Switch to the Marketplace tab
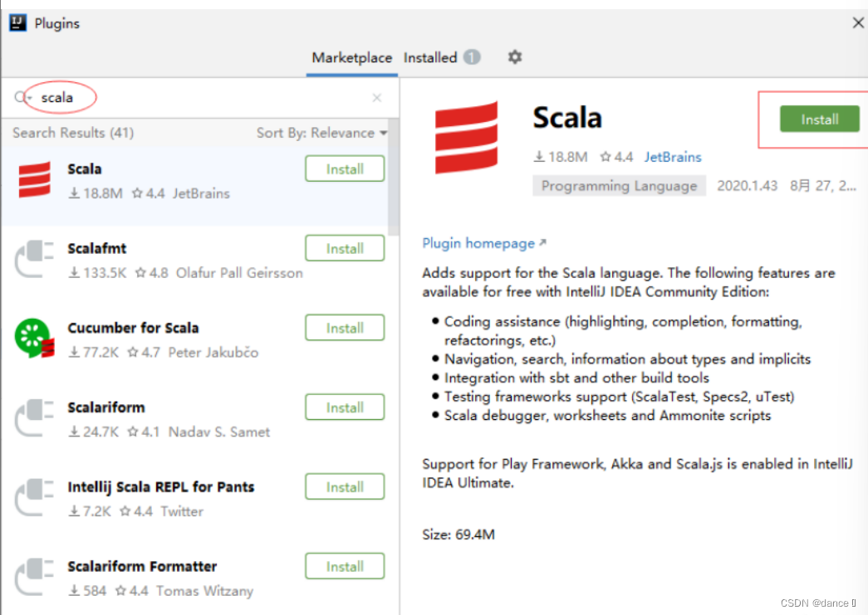 pyautogui.click(x=351, y=57)
